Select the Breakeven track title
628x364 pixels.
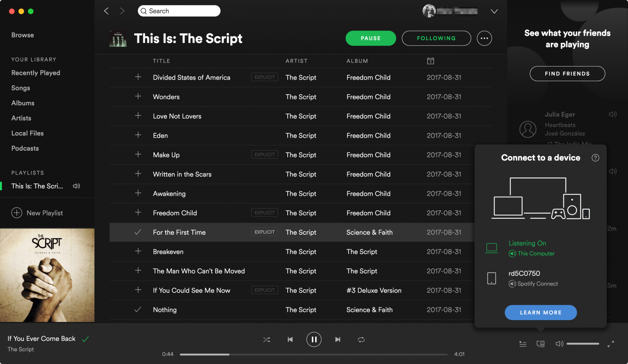pos(168,251)
